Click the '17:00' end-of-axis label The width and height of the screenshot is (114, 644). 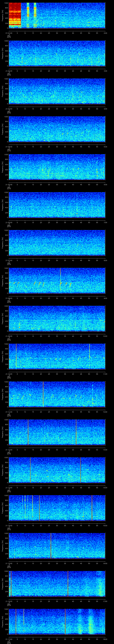pyautogui.click(x=105, y=601)
